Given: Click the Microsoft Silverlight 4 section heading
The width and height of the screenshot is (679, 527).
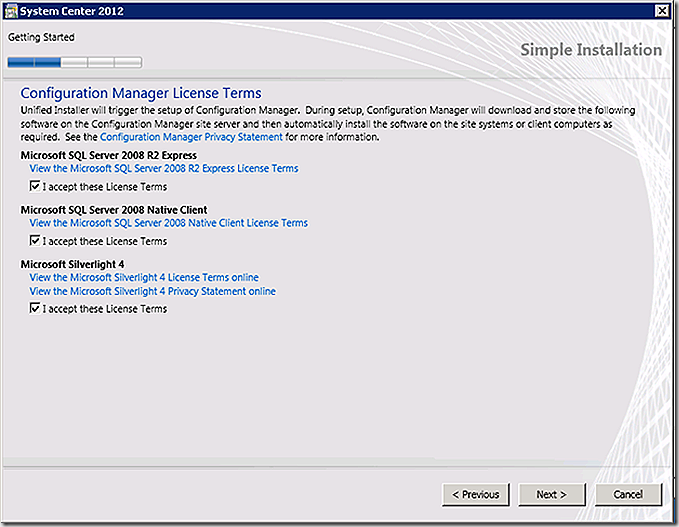Looking at the screenshot, I should [72, 265].
